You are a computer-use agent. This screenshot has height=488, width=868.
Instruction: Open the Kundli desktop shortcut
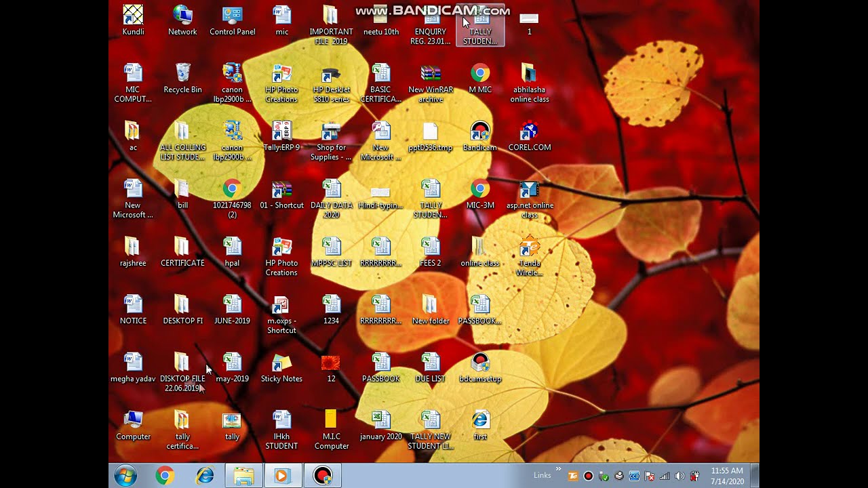[x=133, y=20]
